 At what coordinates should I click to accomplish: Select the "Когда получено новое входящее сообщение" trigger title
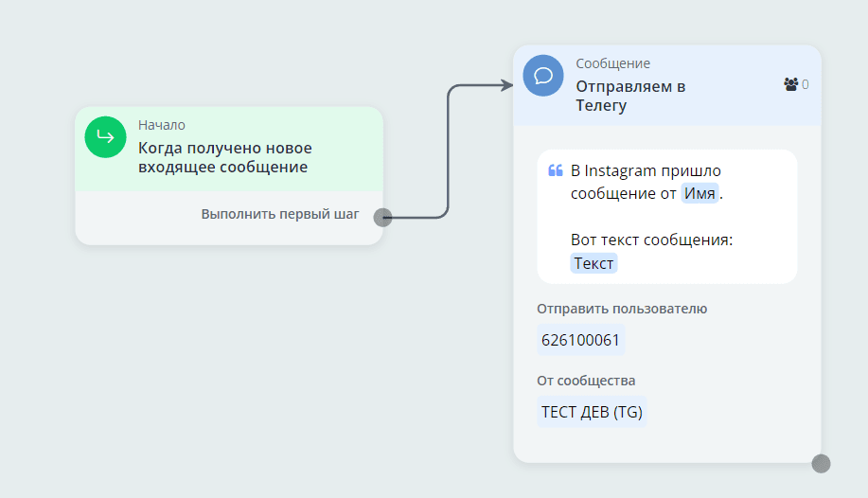point(224,158)
